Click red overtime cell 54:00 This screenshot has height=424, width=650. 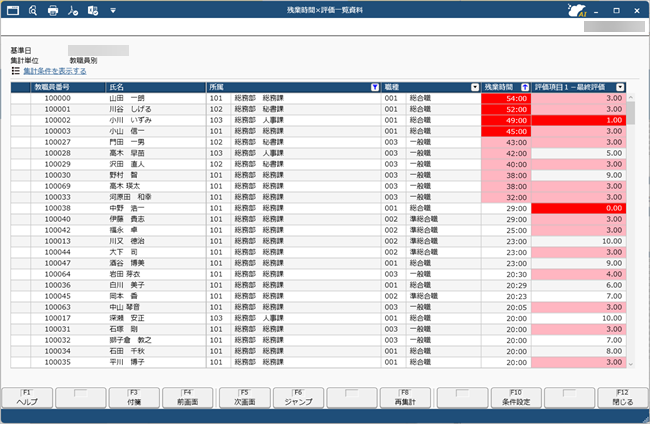pos(506,99)
